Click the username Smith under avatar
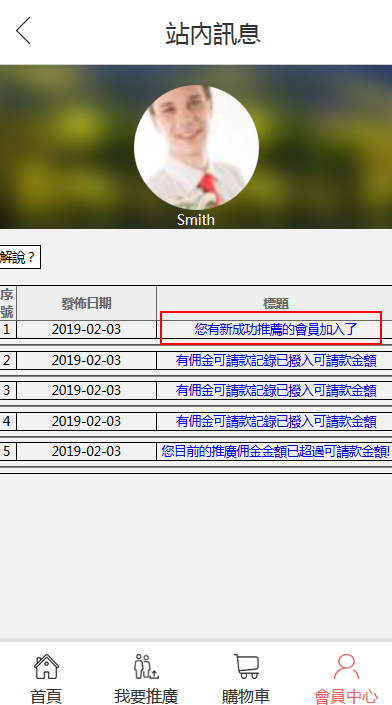 [x=196, y=220]
